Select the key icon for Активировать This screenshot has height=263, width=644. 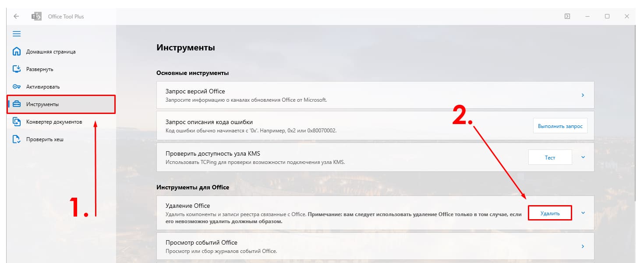tap(17, 86)
